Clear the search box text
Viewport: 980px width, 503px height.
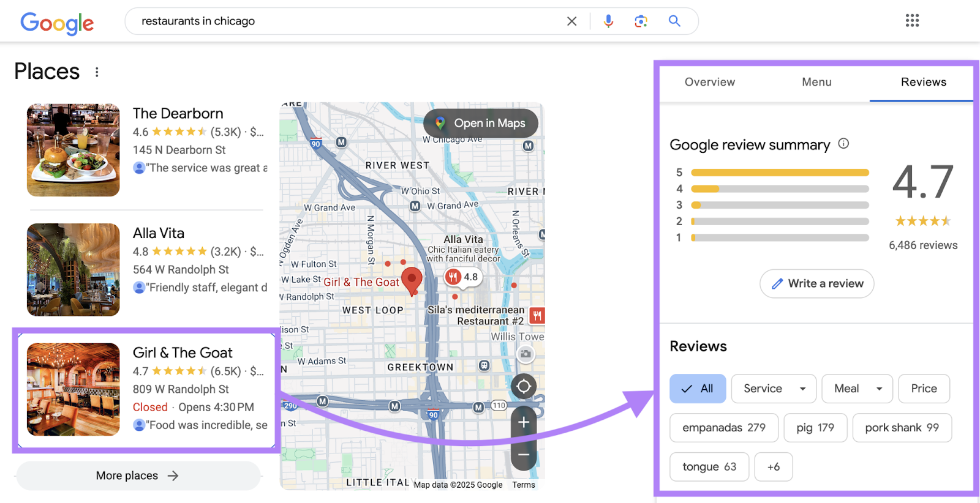tap(571, 21)
